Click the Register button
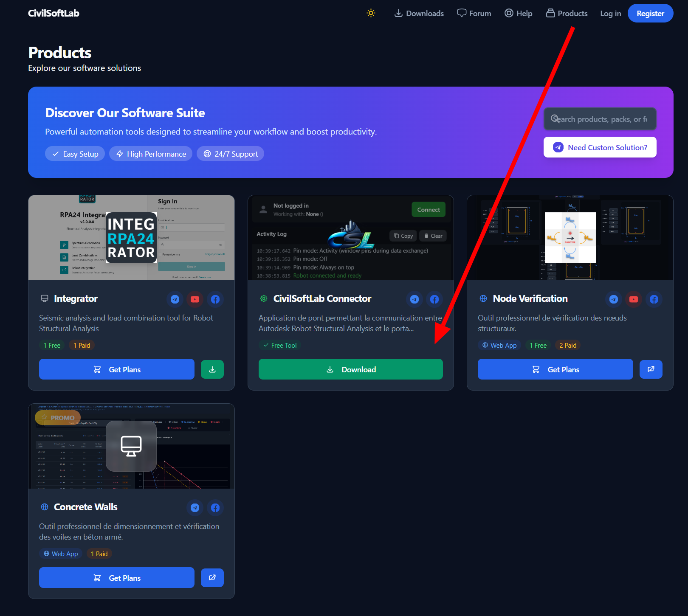688x616 pixels. [x=650, y=13]
